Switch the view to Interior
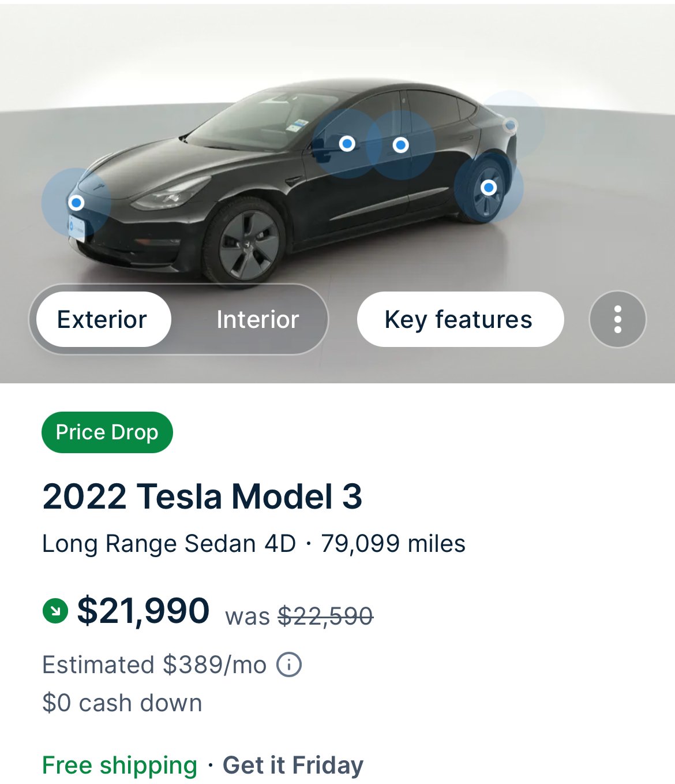The height and width of the screenshot is (784, 675). point(257,319)
